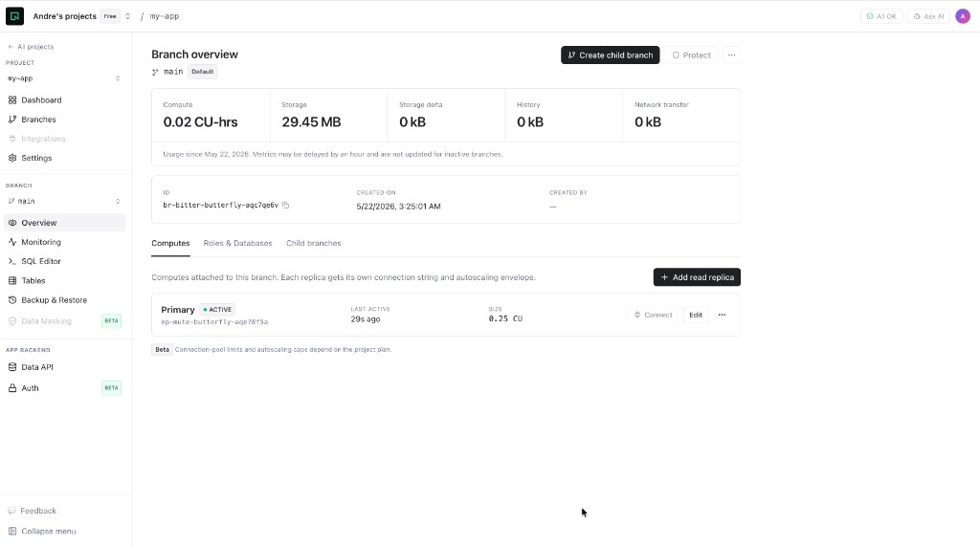Open the organization switcher chevrons

click(x=127, y=16)
